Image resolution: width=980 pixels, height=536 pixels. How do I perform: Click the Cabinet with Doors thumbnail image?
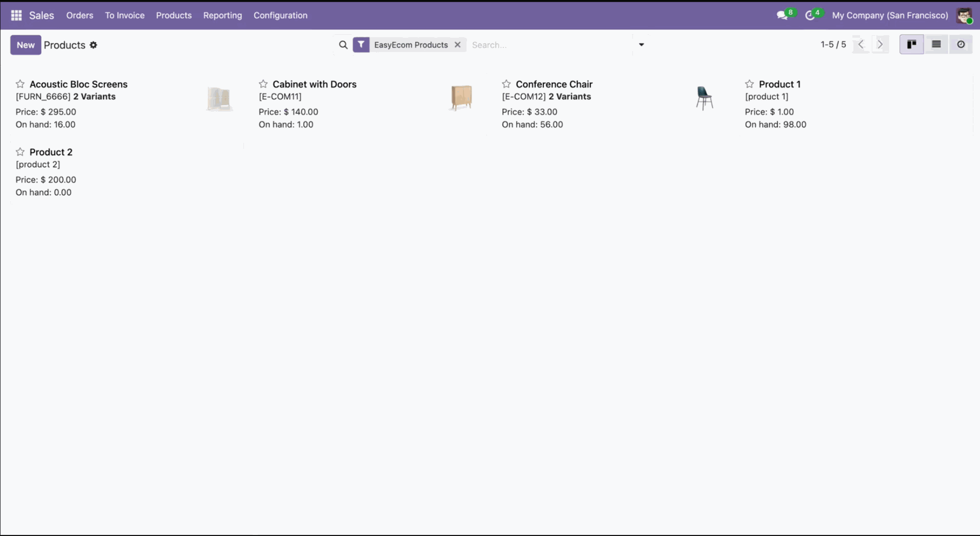tap(461, 97)
